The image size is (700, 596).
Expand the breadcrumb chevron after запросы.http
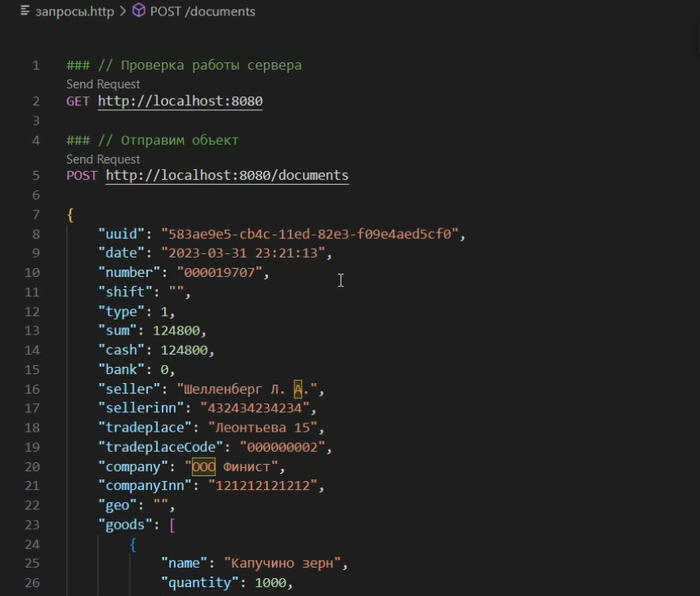point(123,11)
